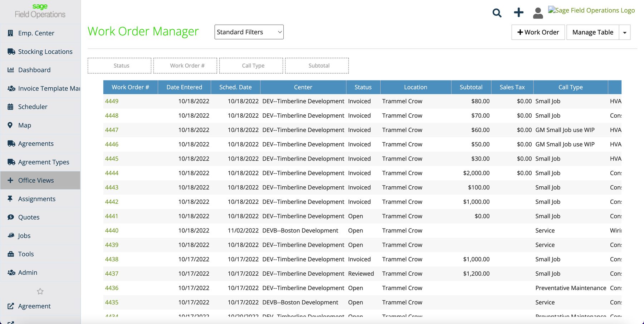The image size is (644, 324).
Task: Click the Dashboard chart icon
Action: point(11,70)
